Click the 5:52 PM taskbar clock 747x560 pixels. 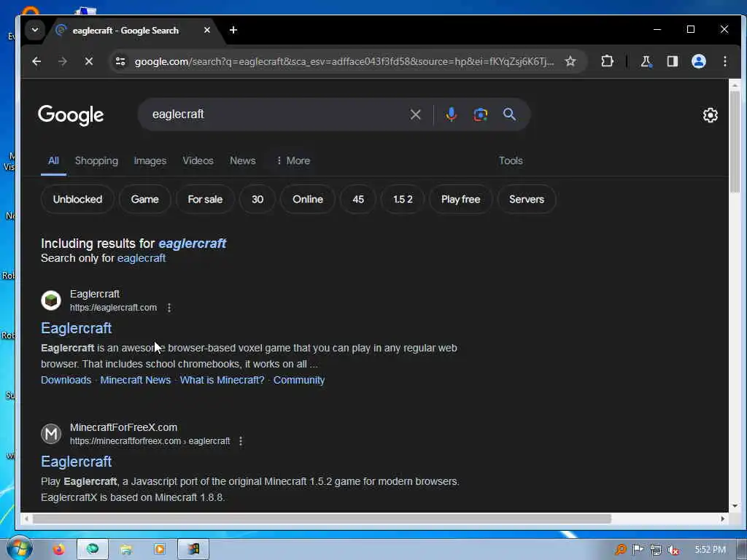point(710,550)
